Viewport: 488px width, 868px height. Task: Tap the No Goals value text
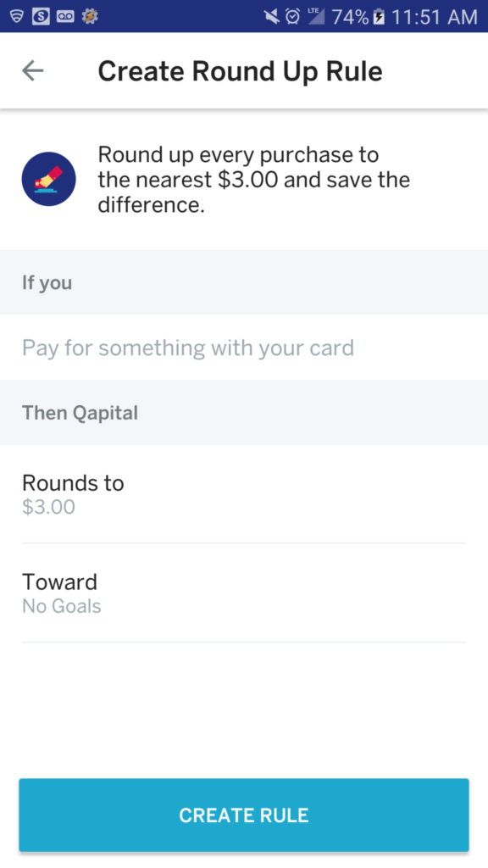click(x=61, y=606)
